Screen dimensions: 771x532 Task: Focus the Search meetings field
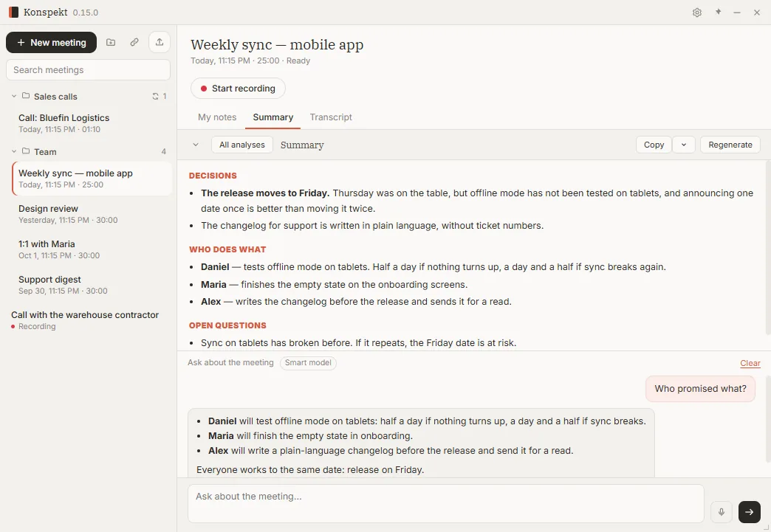click(88, 70)
